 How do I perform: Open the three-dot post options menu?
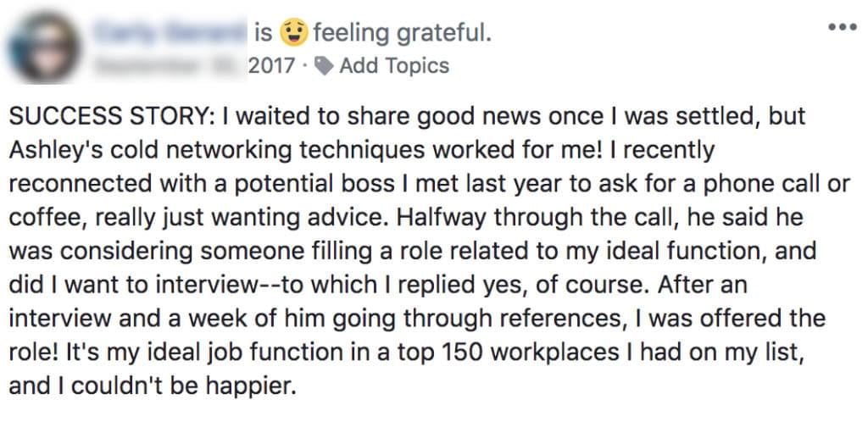pyautogui.click(x=843, y=26)
